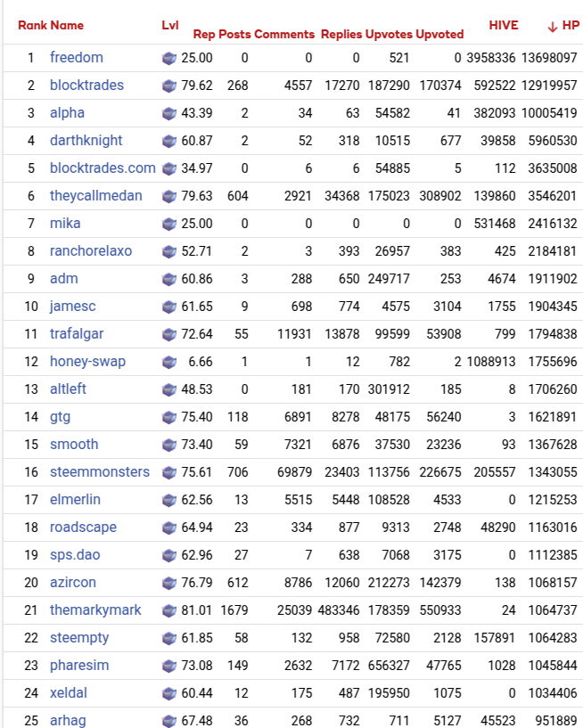
Task: Click the level cube icon for ranchorelaxo
Action: click(169, 251)
